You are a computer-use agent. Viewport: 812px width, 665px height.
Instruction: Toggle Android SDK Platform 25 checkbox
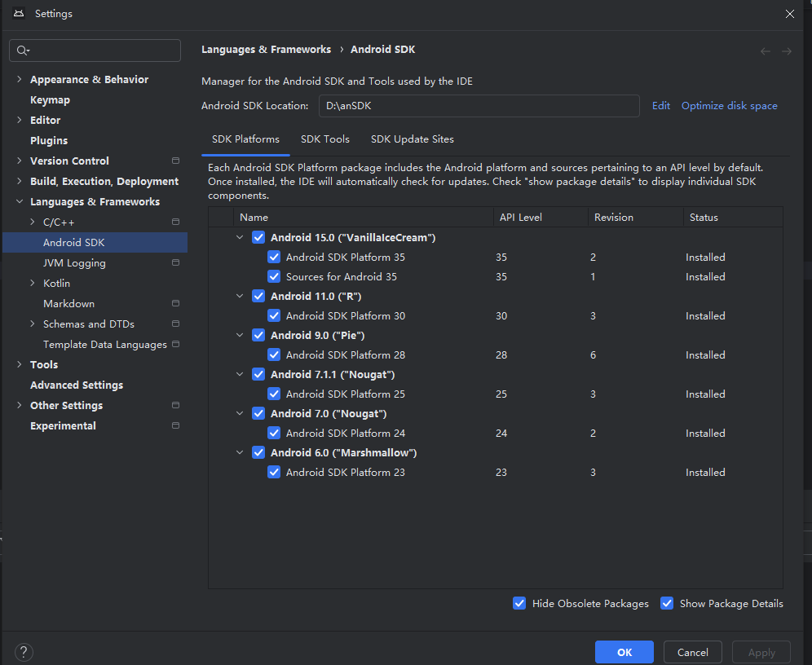point(274,394)
